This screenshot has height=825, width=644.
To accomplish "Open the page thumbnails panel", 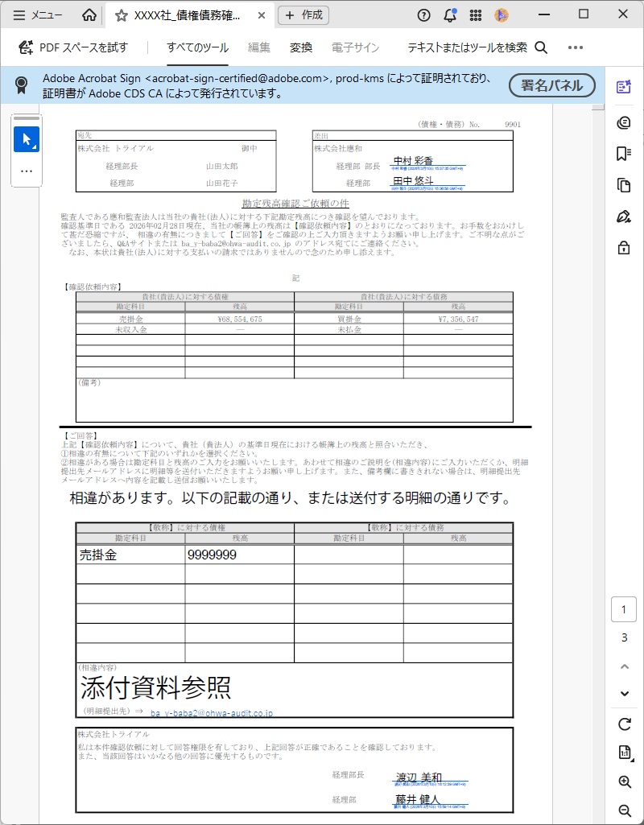I will tap(624, 185).
